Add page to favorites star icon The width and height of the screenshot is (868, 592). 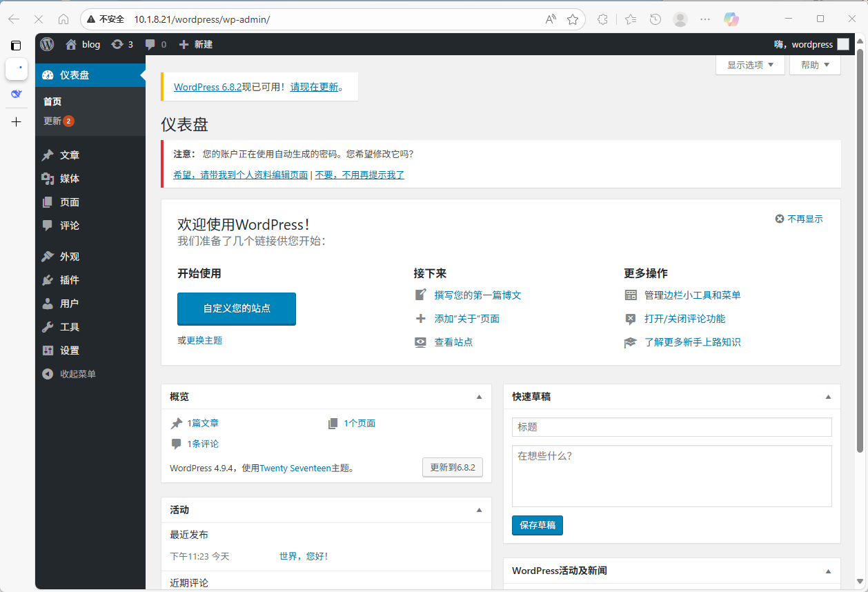(573, 19)
